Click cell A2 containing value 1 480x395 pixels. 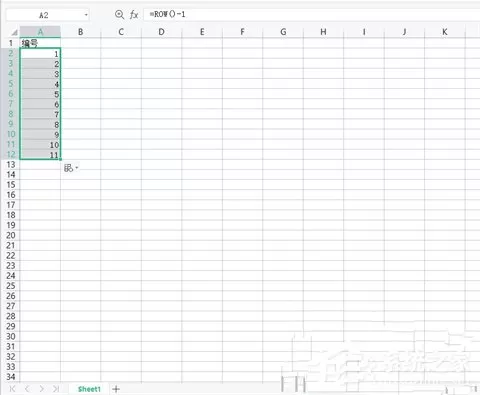40,53
